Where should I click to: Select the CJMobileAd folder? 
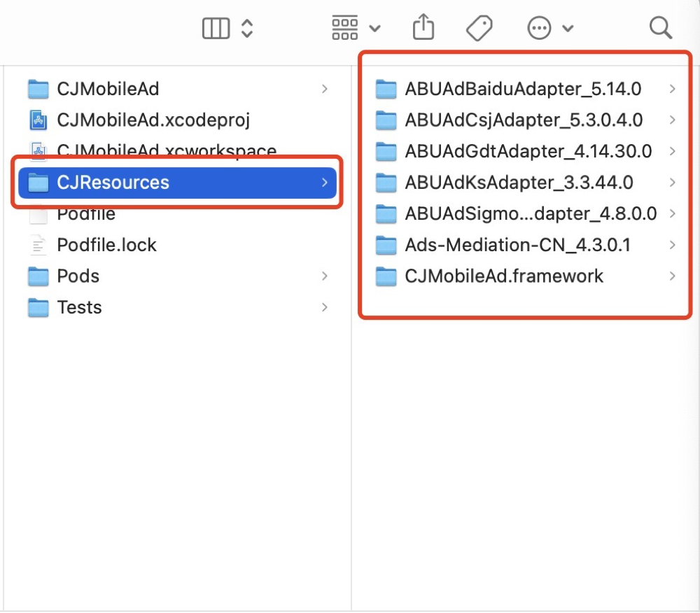pyautogui.click(x=108, y=89)
